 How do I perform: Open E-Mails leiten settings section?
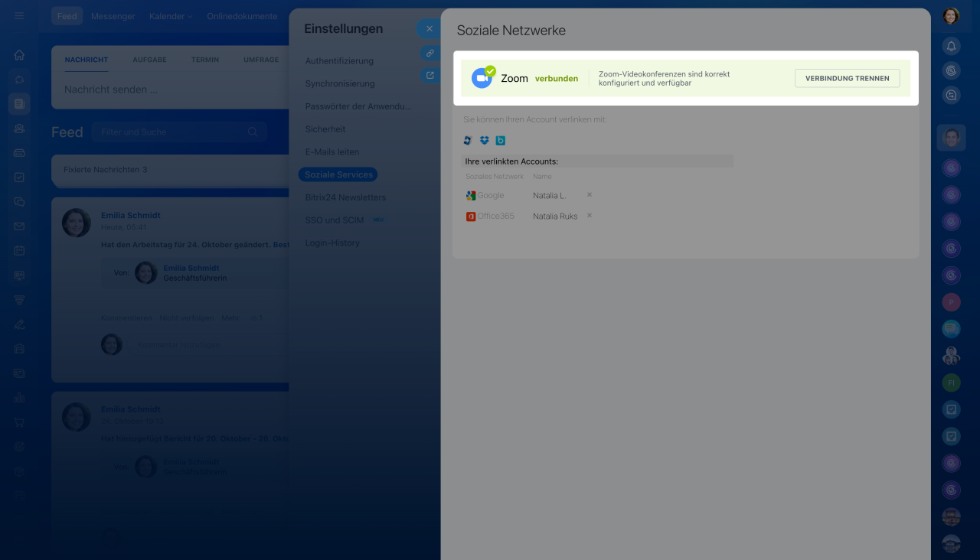pyautogui.click(x=332, y=151)
